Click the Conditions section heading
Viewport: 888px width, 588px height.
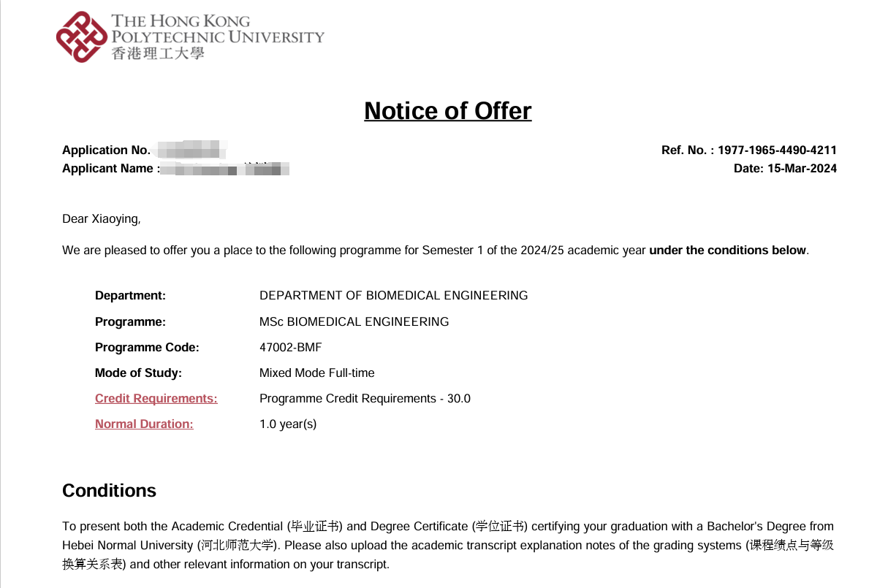110,490
